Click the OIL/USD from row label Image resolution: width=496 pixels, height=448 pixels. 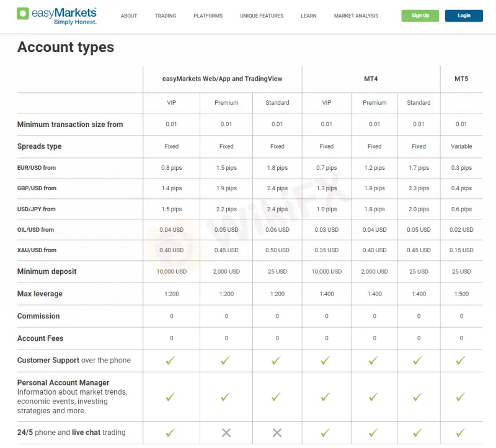pyautogui.click(x=35, y=229)
